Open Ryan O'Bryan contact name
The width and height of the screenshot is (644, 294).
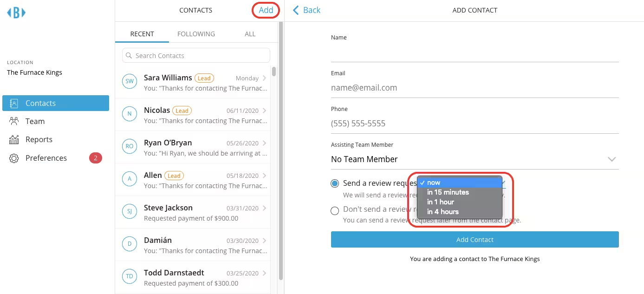168,143
